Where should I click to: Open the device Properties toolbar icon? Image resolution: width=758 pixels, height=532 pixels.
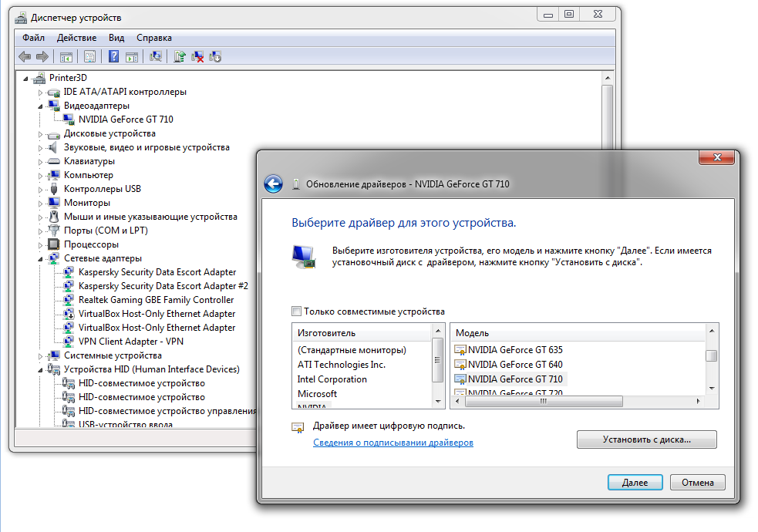click(x=90, y=56)
